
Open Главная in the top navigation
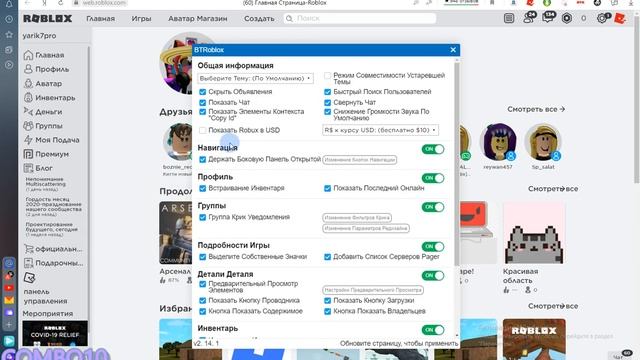[x=100, y=18]
